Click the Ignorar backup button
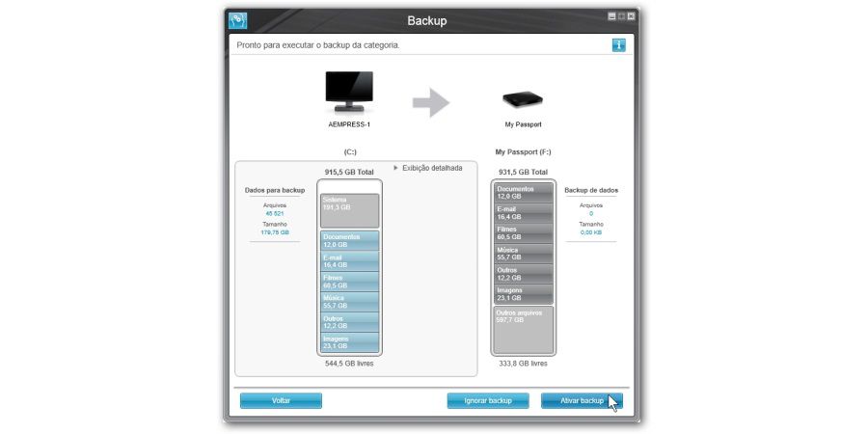Image resolution: width=868 pixels, height=434 pixels. [488, 401]
